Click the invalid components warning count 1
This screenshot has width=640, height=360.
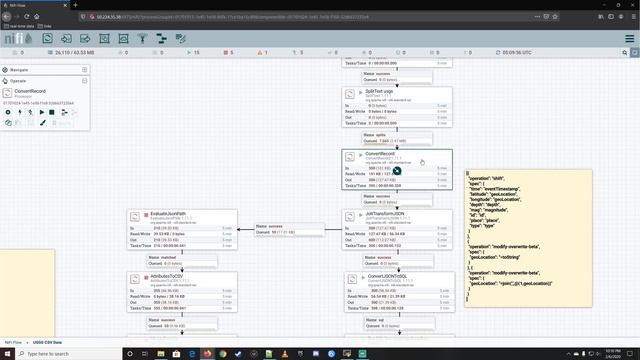[x=262, y=53]
